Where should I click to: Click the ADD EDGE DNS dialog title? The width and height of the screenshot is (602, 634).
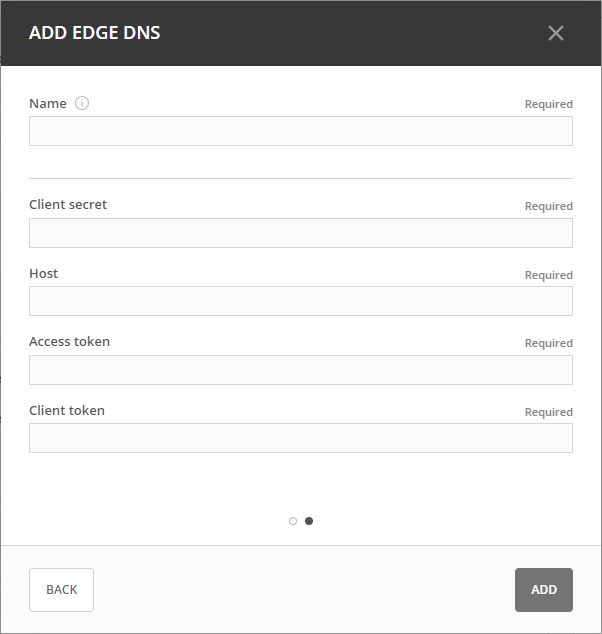pos(95,33)
